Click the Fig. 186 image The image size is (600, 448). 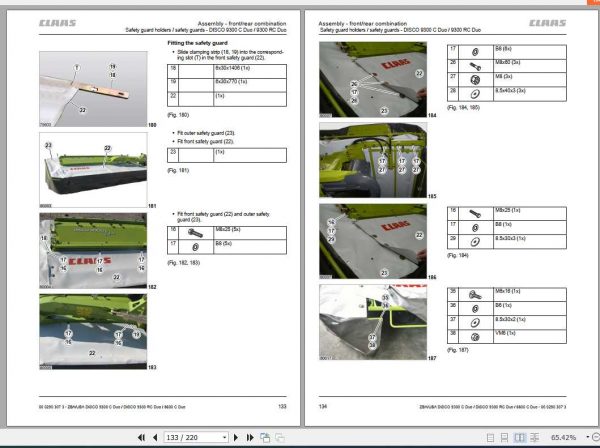(373, 241)
